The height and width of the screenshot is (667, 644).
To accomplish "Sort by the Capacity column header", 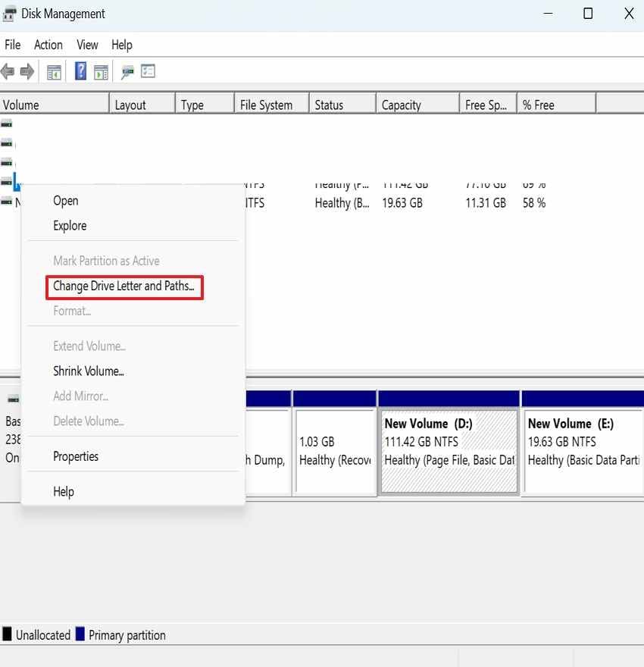I will 417,105.
